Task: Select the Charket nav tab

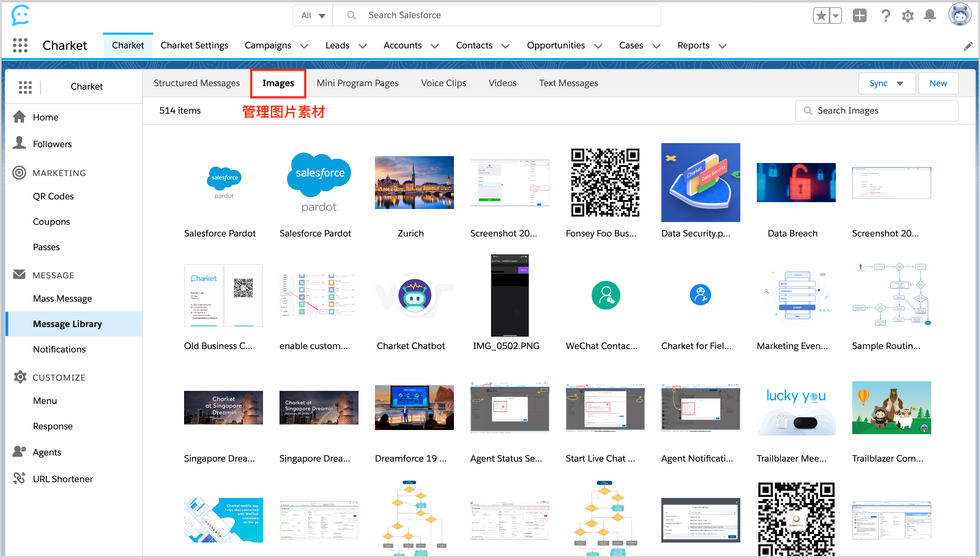Action: (x=128, y=45)
